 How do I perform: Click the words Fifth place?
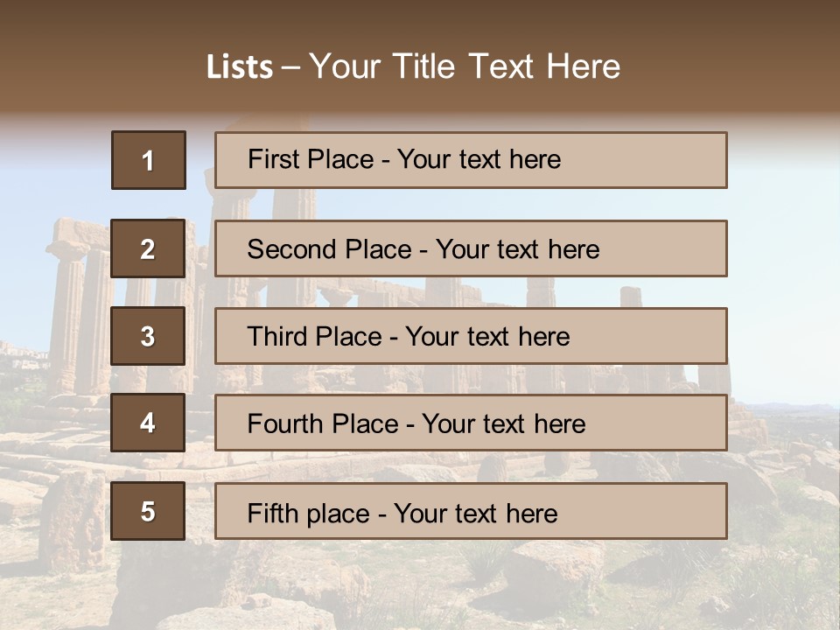[306, 513]
